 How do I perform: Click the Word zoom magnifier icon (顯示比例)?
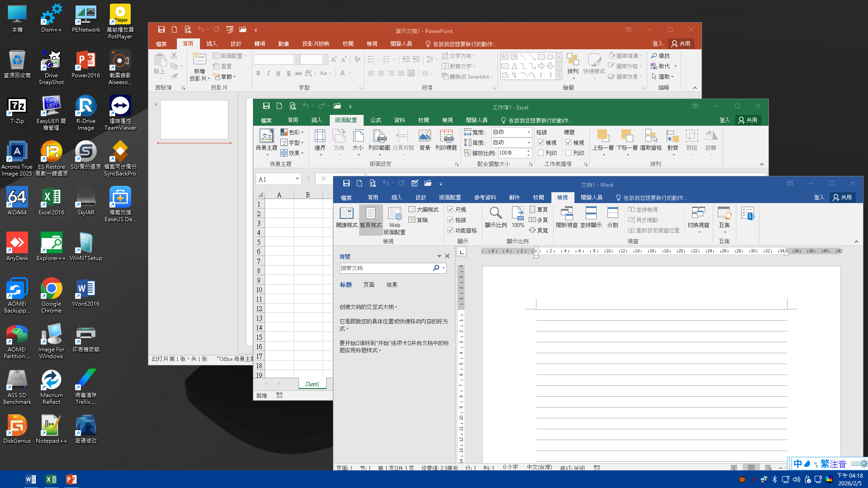[495, 213]
